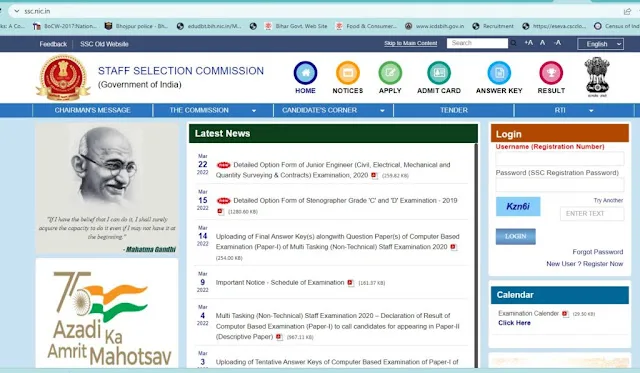Open the Bhojpur police bookmark
640x373 pixels.
pos(136,26)
